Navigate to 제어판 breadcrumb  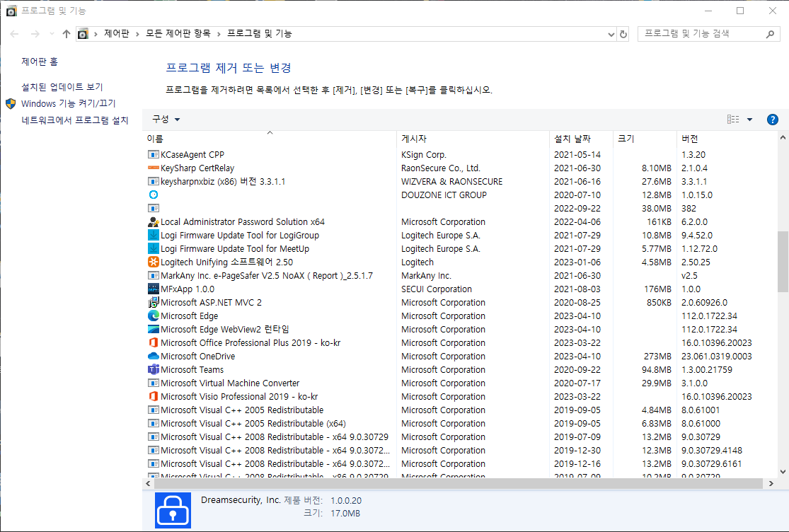tap(117, 34)
